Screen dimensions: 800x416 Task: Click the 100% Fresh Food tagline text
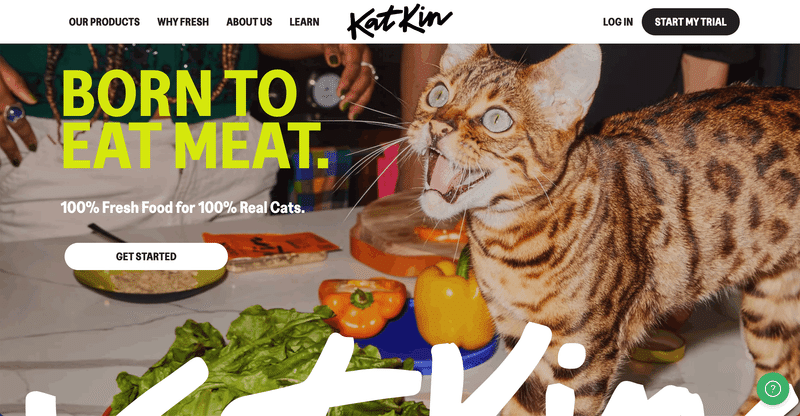183,208
